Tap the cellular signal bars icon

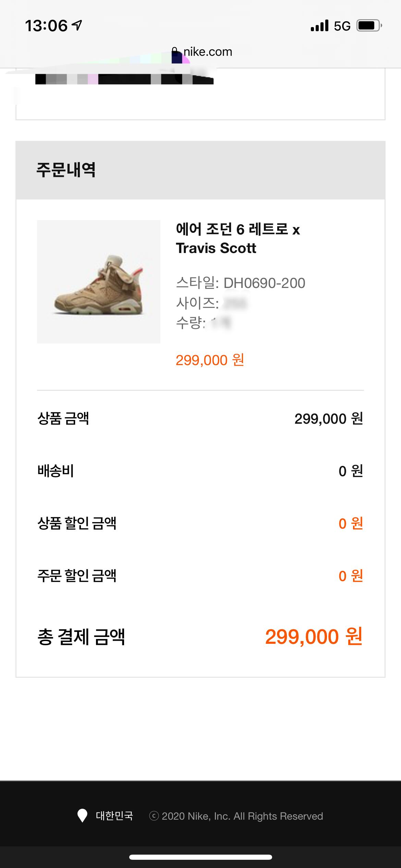tap(319, 26)
